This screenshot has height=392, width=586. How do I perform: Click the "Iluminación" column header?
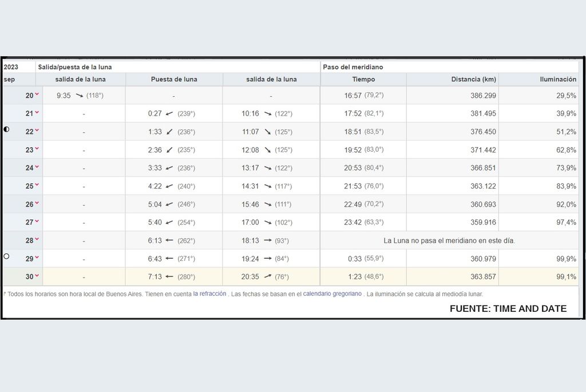[x=558, y=80]
